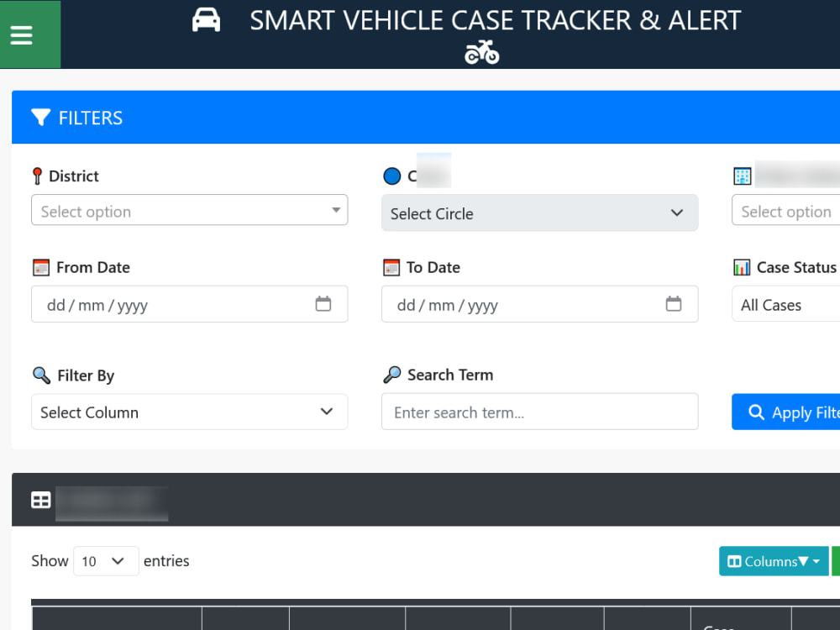Click the motorcycle icon below title

(x=482, y=52)
